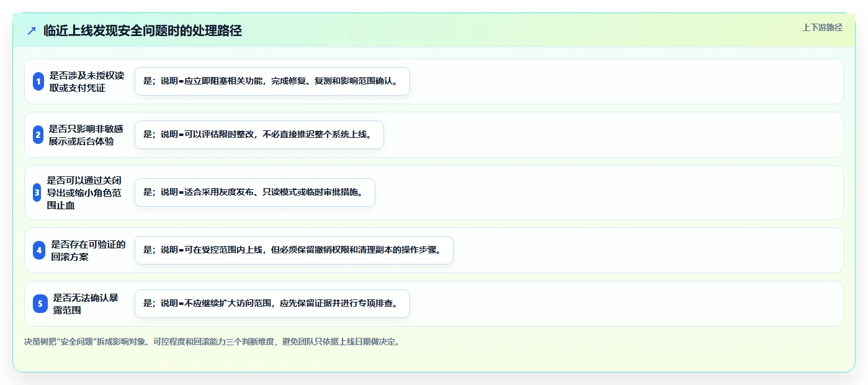Click footer note starting 决策树把“安全问题”
Screen dimensions: 868x385
coord(212,342)
